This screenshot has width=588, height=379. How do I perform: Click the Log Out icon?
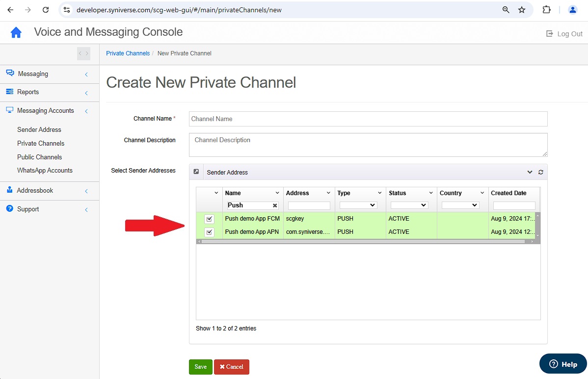pos(549,34)
